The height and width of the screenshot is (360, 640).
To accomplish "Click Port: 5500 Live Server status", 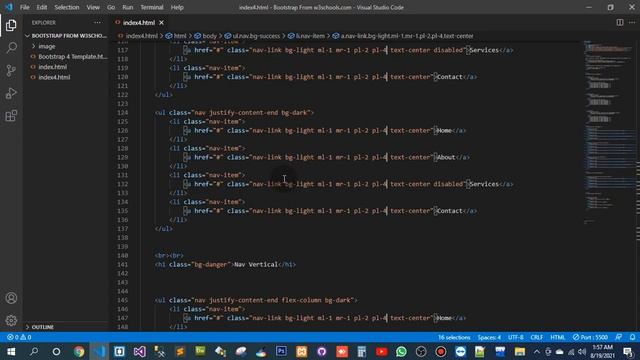I will tap(590, 337).
